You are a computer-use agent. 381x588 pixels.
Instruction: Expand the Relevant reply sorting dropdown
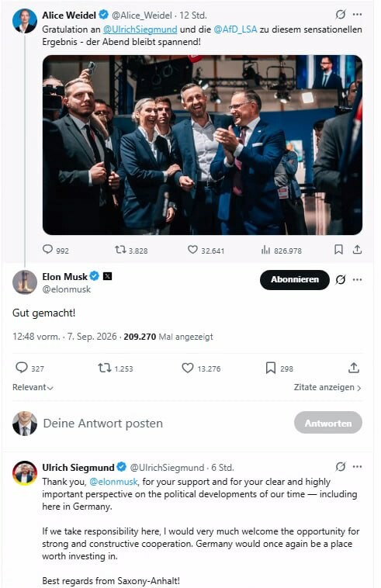click(x=33, y=387)
